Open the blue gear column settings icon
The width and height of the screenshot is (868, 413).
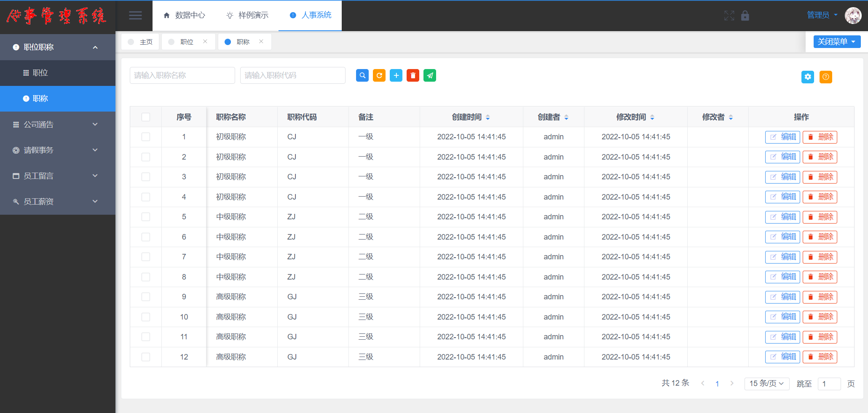pos(807,77)
